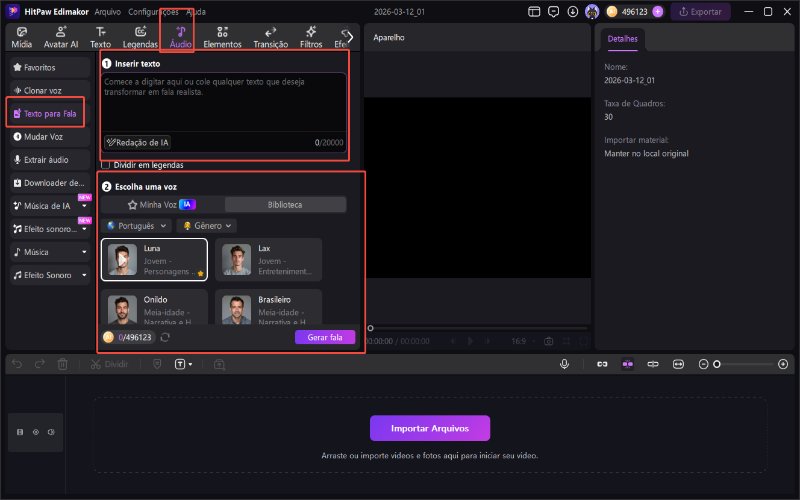Select Clonar voz in the sidebar
Screen dimensions: 800x500
(x=45, y=90)
